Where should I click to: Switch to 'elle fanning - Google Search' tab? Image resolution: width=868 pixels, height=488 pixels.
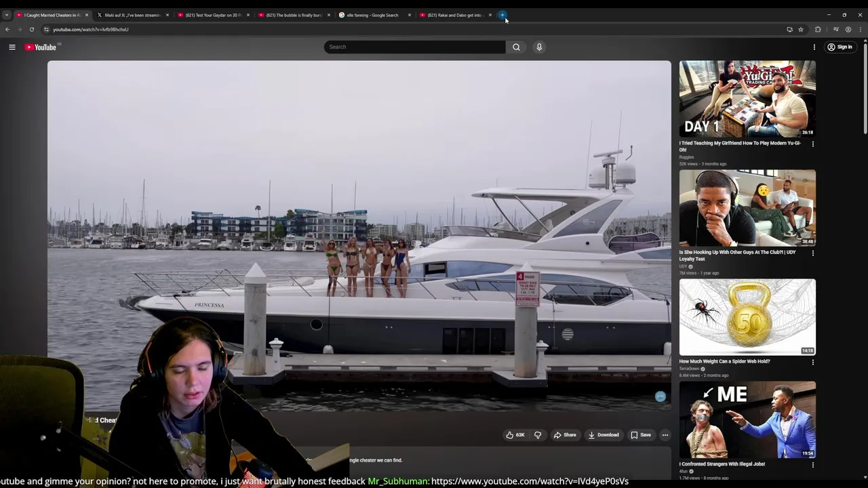point(374,15)
